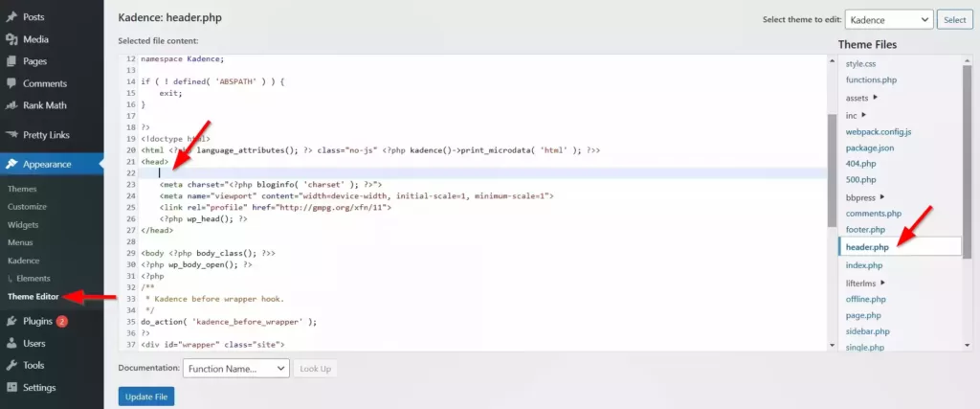Click the Theme Files scroll-down arrow
The height and width of the screenshot is (409, 980).
[967, 345]
